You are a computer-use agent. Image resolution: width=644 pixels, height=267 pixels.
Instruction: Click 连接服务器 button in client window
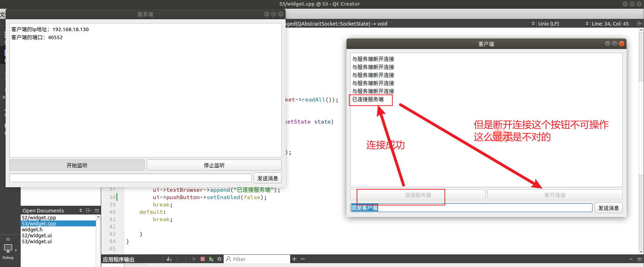(418, 195)
